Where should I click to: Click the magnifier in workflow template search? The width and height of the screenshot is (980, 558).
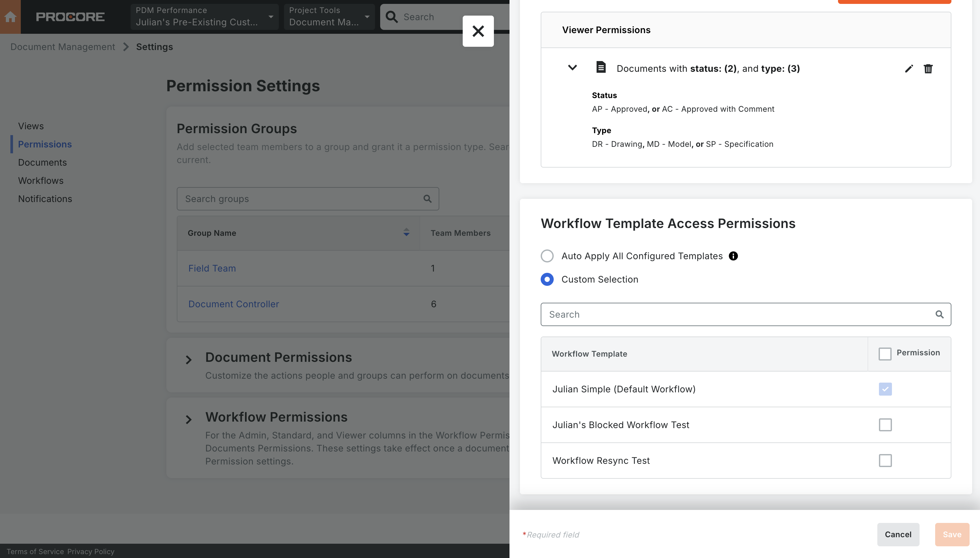[x=939, y=314]
